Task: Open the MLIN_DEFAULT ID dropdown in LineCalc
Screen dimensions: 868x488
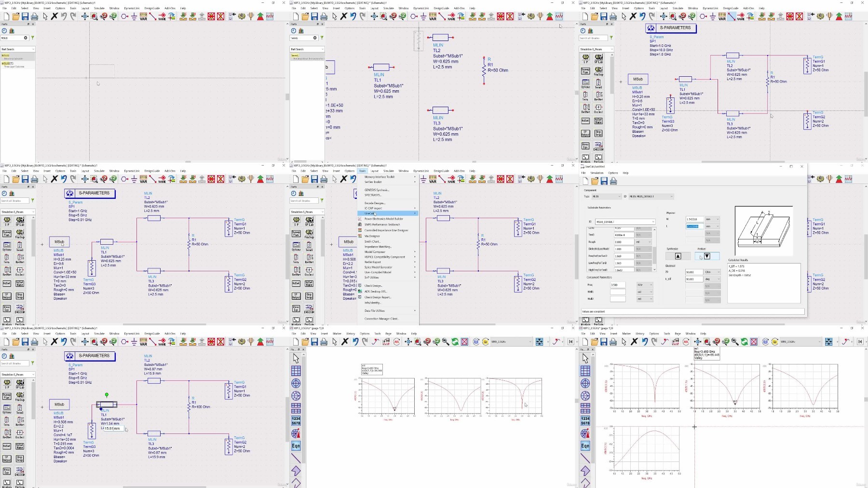Action: 651,196
